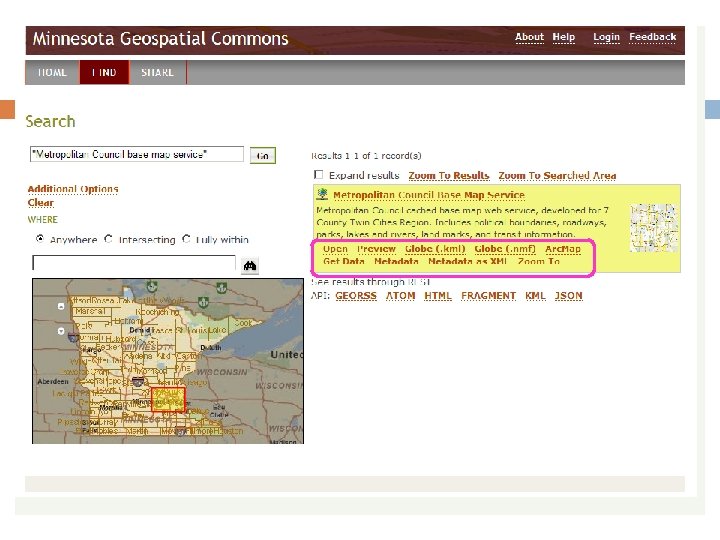
Task: Click the map zoom-in control
Action: pos(61,306)
